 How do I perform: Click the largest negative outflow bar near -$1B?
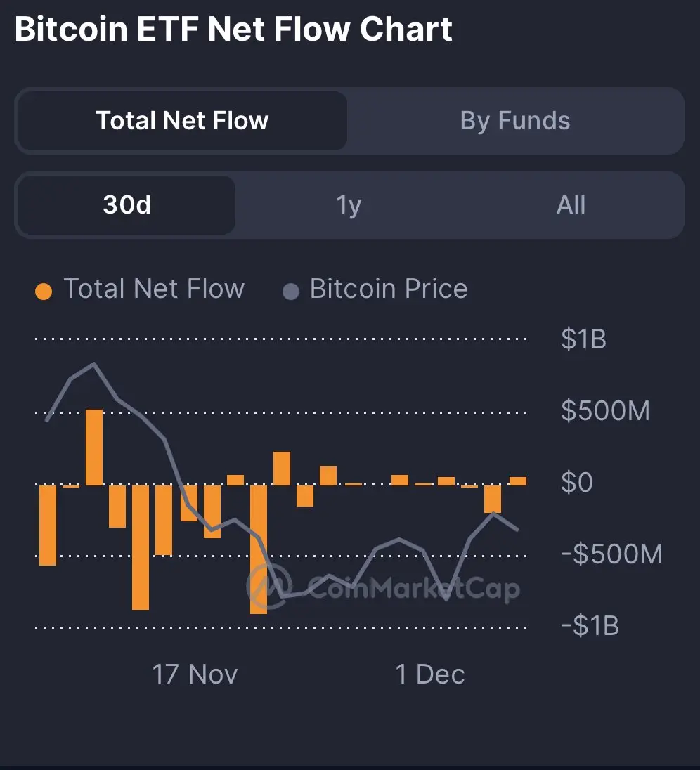pyautogui.click(x=259, y=549)
